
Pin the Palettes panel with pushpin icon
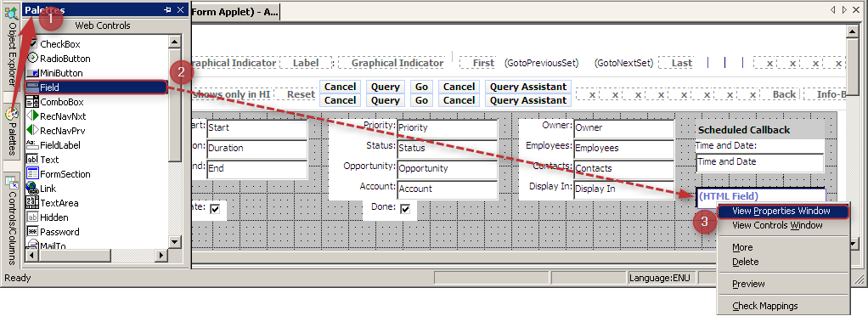click(167, 10)
